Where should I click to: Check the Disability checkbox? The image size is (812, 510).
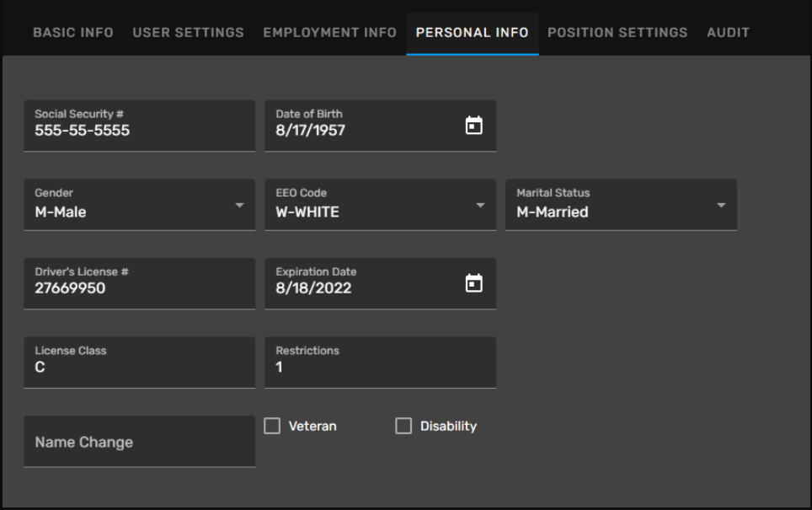point(403,426)
